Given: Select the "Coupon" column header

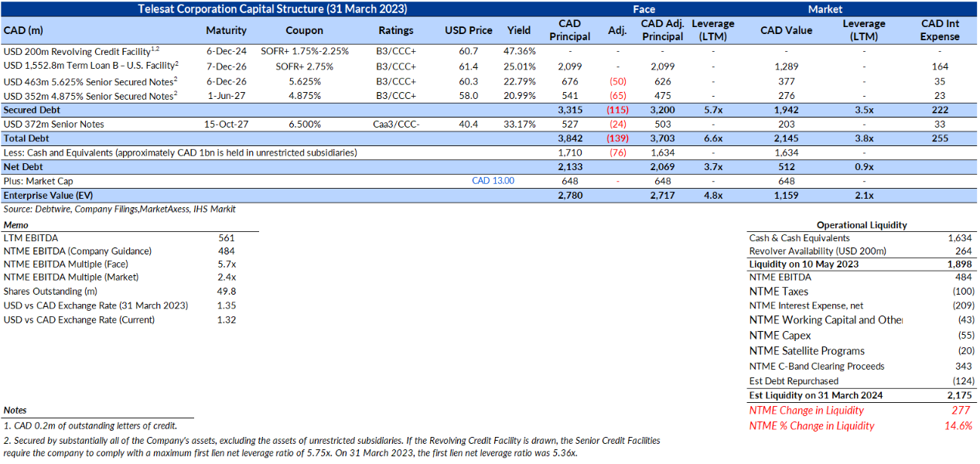Looking at the screenshot, I should (x=304, y=31).
